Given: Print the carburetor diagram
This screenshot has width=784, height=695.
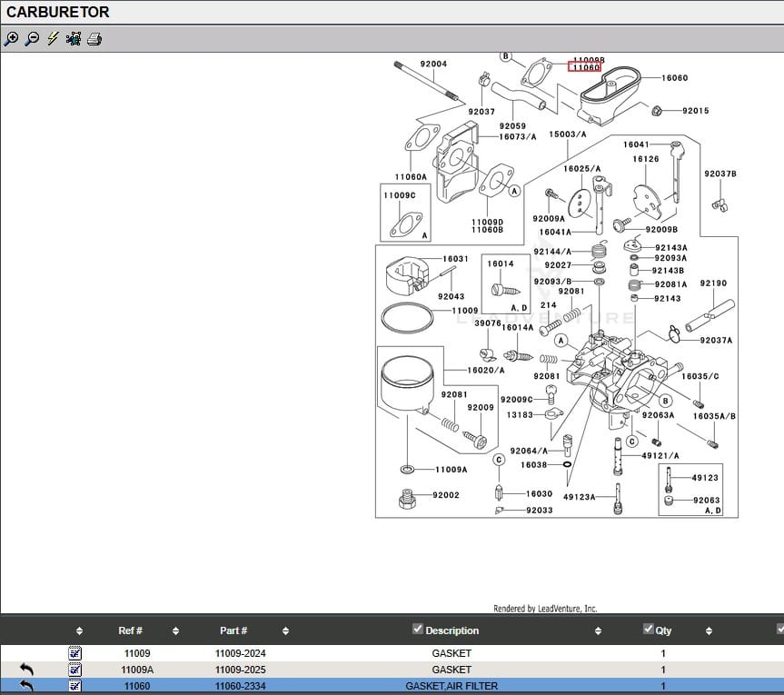Looking at the screenshot, I should [94, 39].
